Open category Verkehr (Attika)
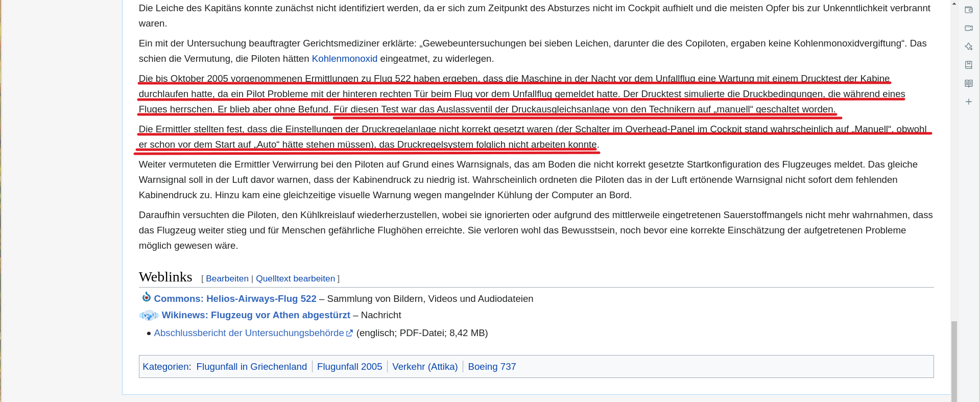 [x=425, y=367]
